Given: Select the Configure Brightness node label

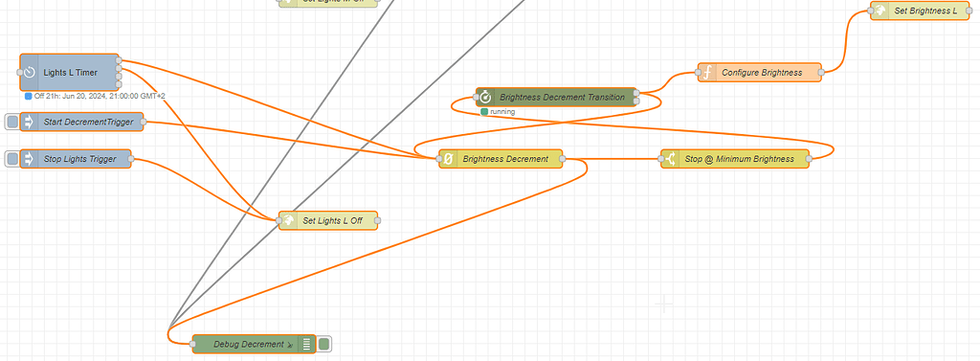Looking at the screenshot, I should 762,73.
